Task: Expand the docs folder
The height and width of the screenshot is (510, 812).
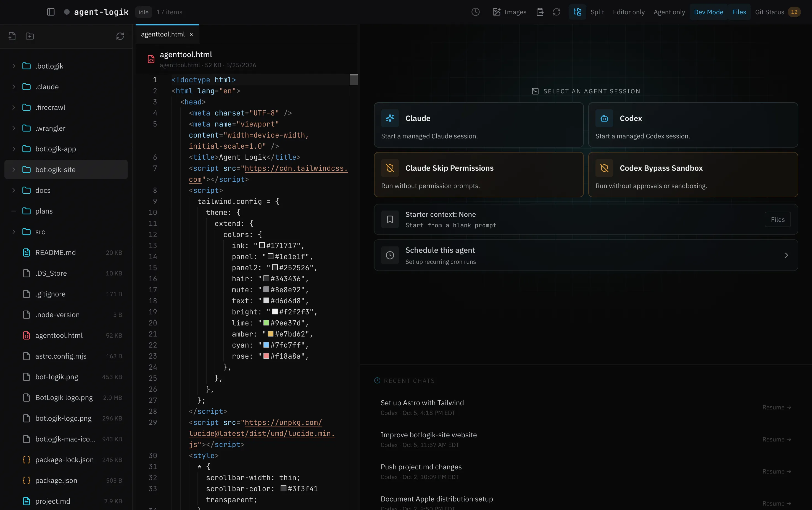Action: click(14, 190)
